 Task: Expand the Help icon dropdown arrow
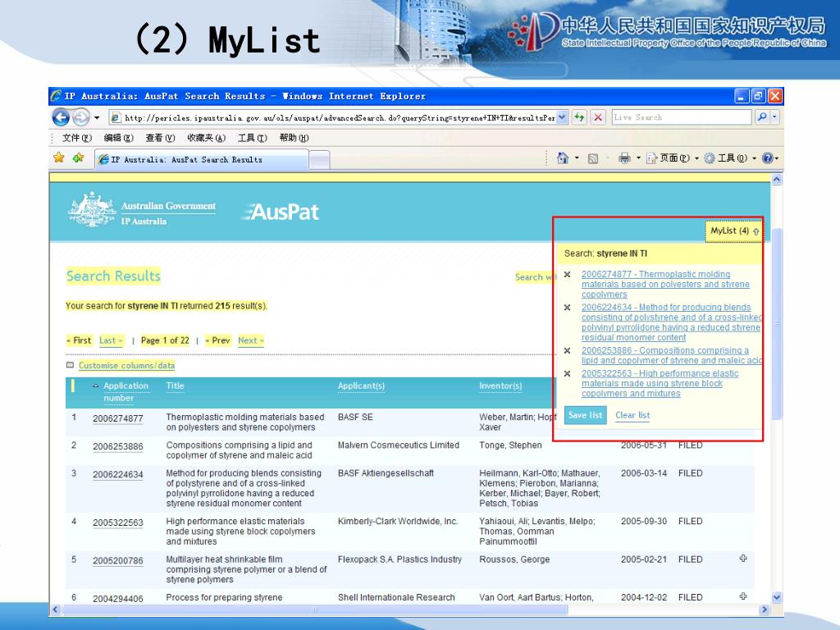(x=777, y=158)
